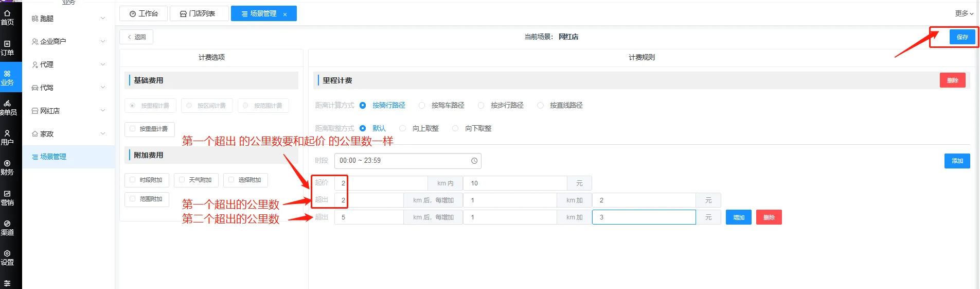
Task: Select the 按驾车路径 radio option
Action: [422, 106]
